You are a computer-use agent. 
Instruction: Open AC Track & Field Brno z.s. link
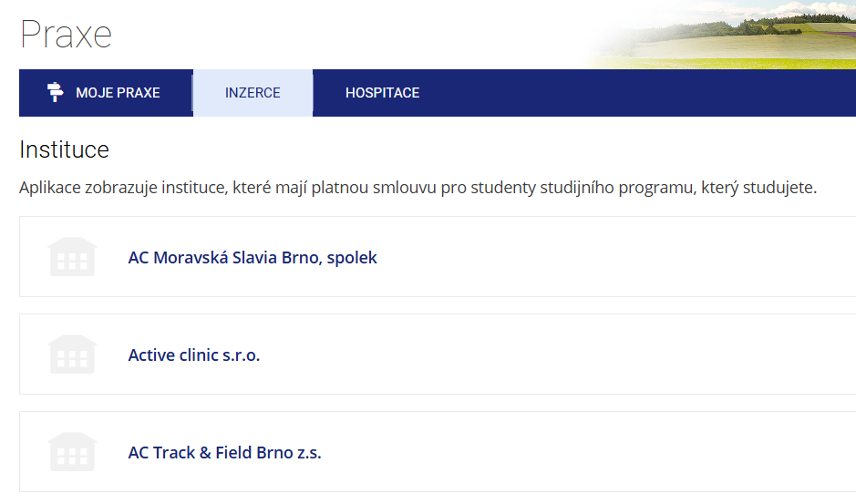pyautogui.click(x=224, y=453)
